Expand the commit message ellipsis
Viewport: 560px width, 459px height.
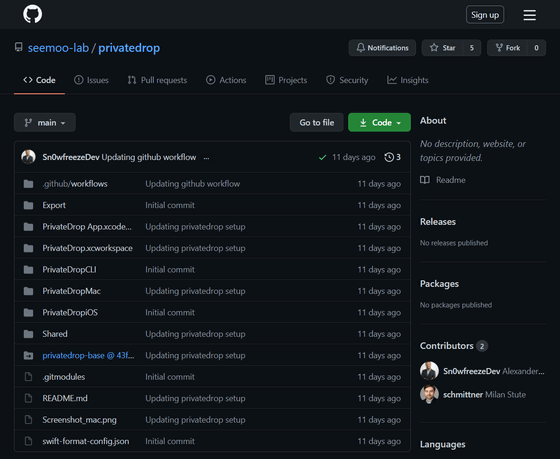[206, 158]
